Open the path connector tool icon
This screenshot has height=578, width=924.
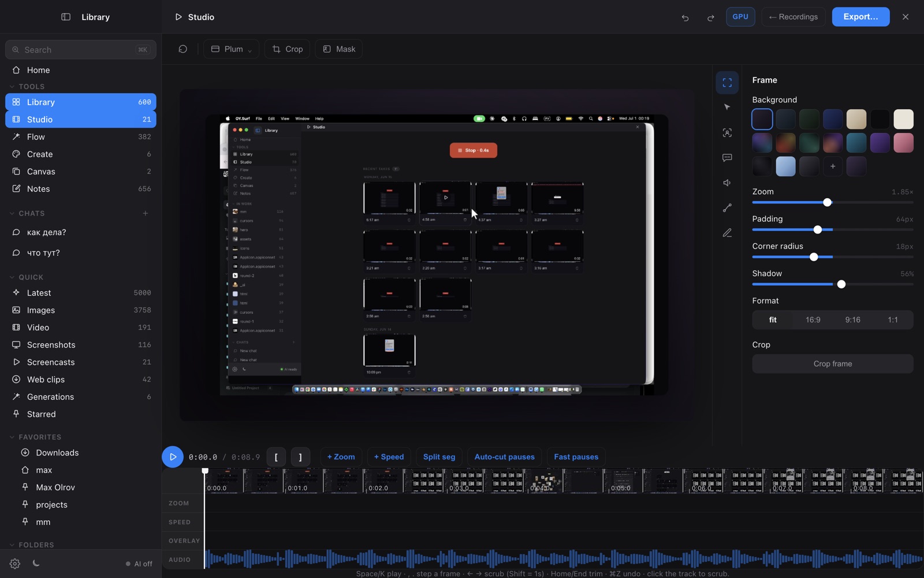[727, 208]
